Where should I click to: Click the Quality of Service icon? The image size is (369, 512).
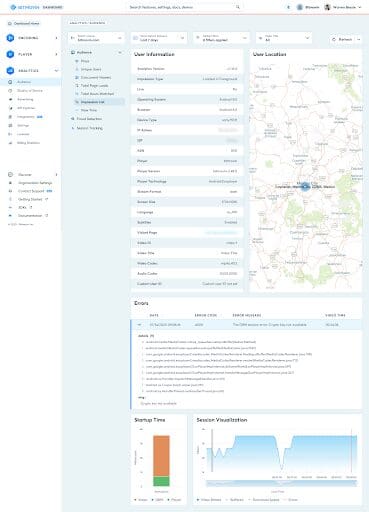click(10, 91)
